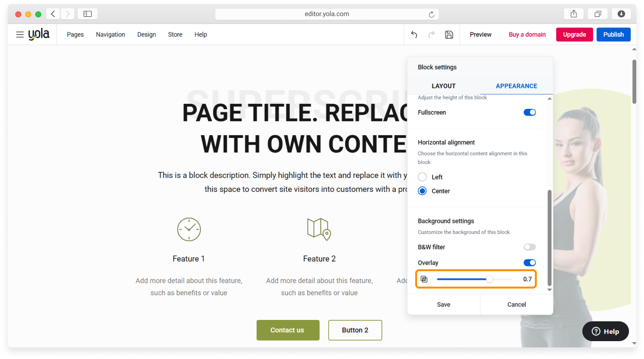Click the Safari share icon

point(574,14)
